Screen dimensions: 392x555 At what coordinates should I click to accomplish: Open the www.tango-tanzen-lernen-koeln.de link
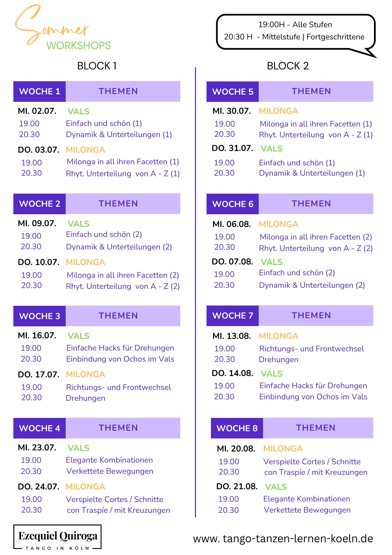click(x=283, y=539)
